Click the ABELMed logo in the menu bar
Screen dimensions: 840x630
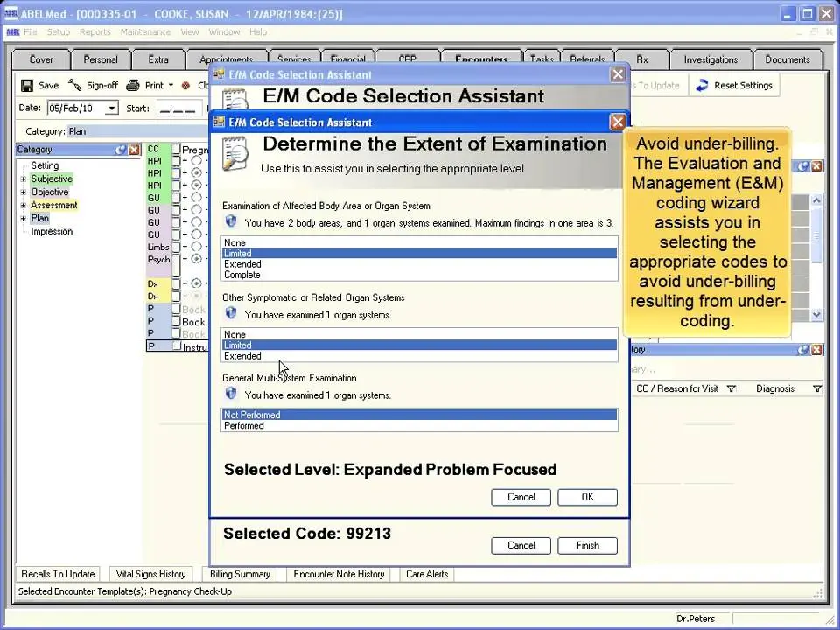pos(11,31)
